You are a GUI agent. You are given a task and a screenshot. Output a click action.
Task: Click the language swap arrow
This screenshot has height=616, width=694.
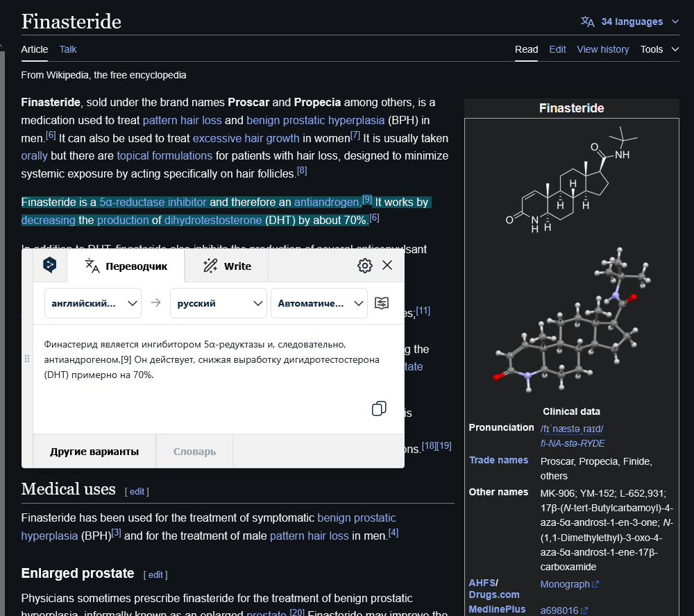click(155, 302)
